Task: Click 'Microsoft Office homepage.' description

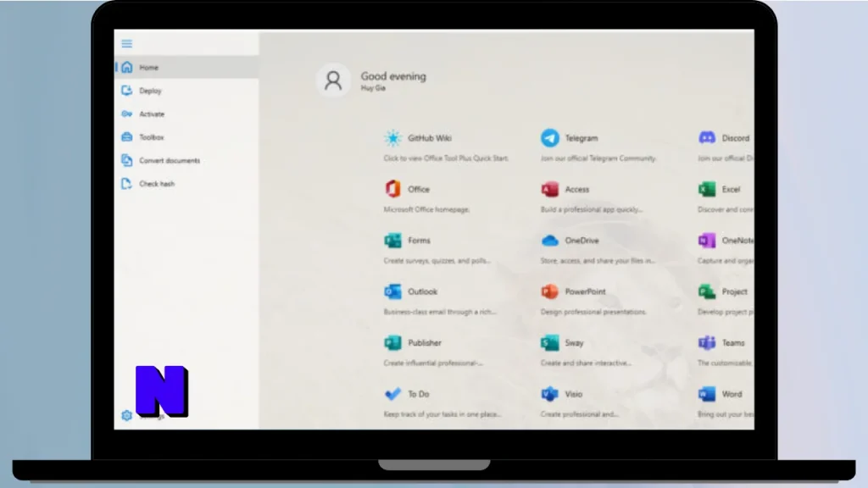Action: point(426,209)
